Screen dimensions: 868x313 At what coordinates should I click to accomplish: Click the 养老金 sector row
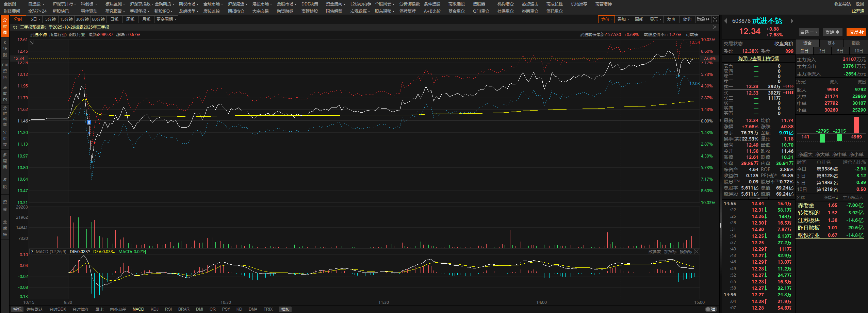(831, 205)
